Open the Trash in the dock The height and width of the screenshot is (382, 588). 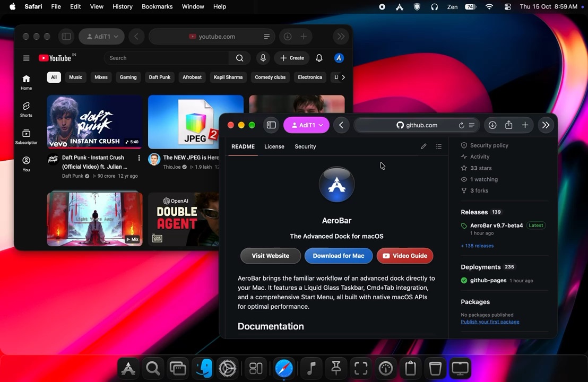click(x=435, y=369)
